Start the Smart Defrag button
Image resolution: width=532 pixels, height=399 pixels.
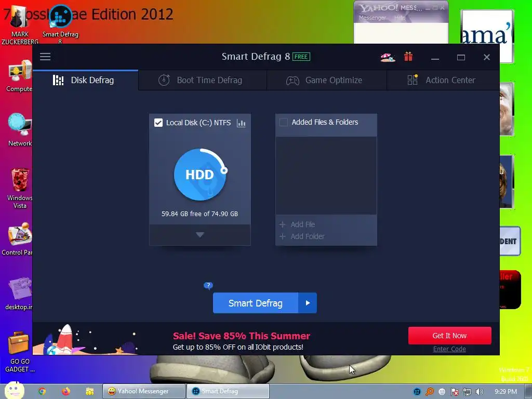point(256,303)
